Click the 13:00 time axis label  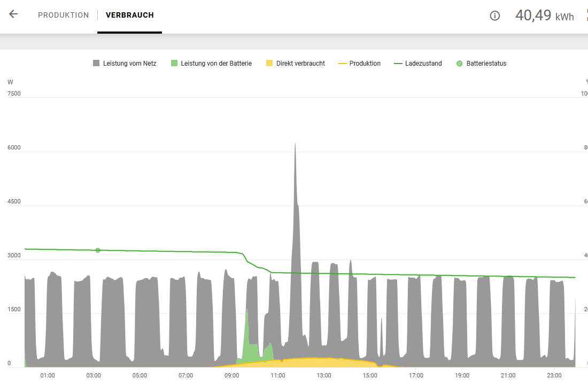pyautogui.click(x=324, y=375)
